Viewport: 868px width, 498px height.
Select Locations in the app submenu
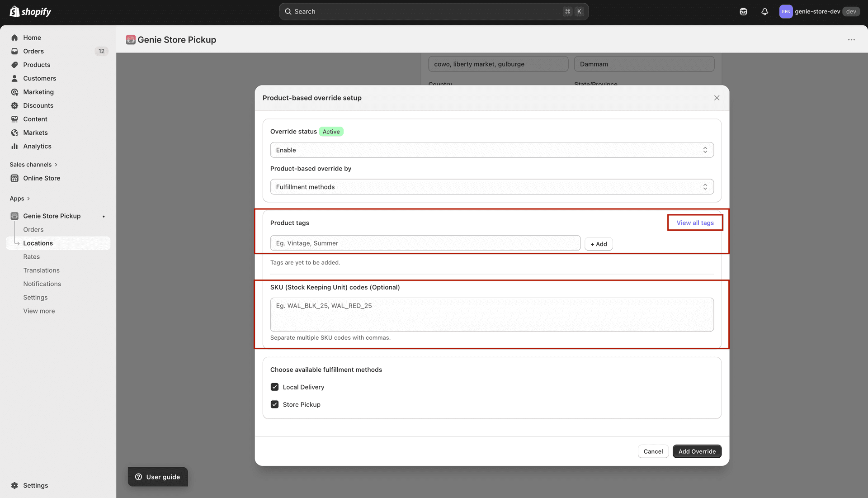tap(58, 243)
